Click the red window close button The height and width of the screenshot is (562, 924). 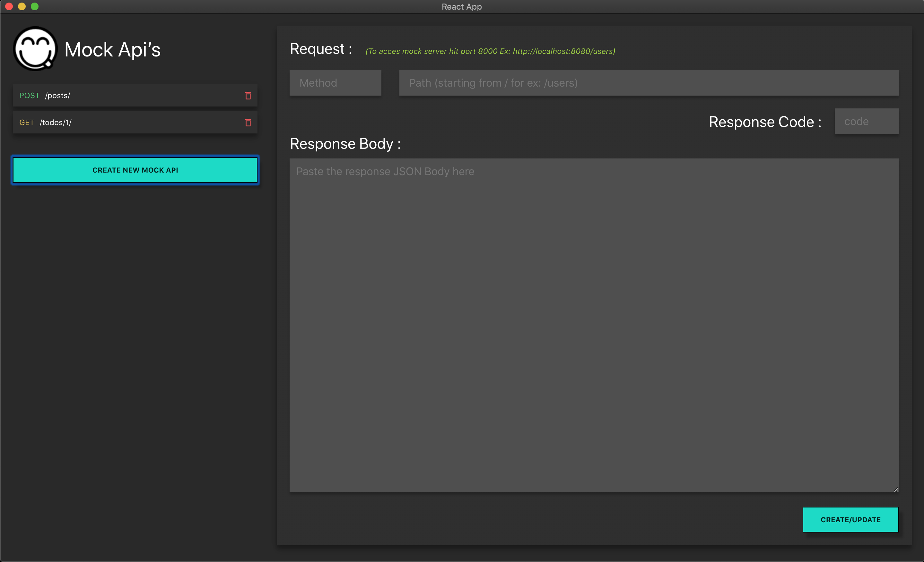tap(9, 6)
